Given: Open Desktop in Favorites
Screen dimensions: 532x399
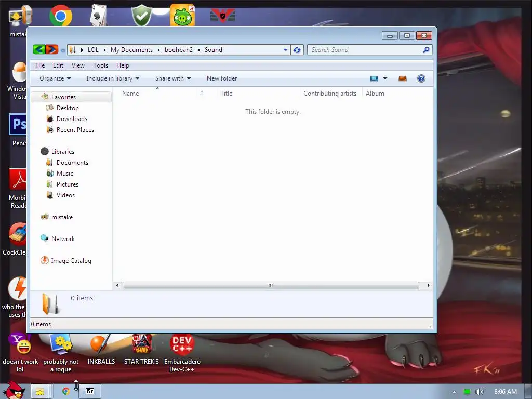Looking at the screenshot, I should point(68,108).
